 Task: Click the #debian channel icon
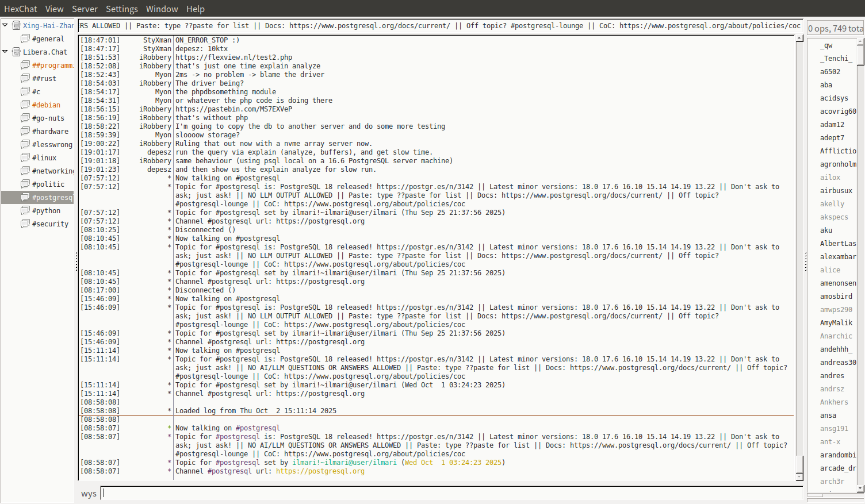point(25,105)
